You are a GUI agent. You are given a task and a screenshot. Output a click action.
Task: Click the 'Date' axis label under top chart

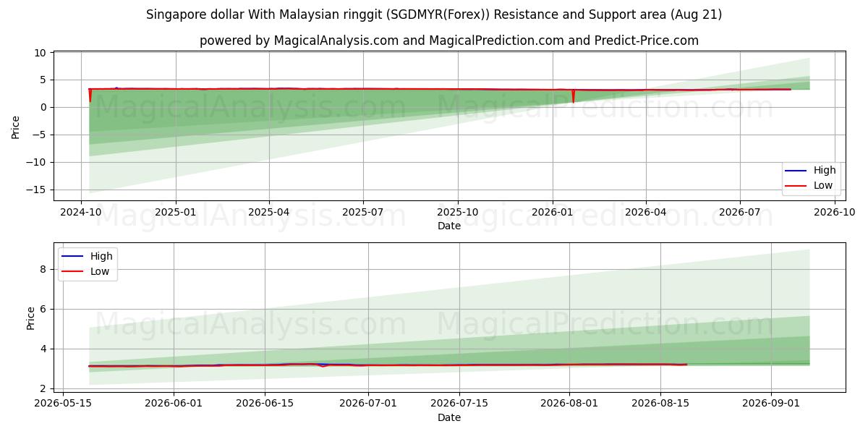coord(449,226)
